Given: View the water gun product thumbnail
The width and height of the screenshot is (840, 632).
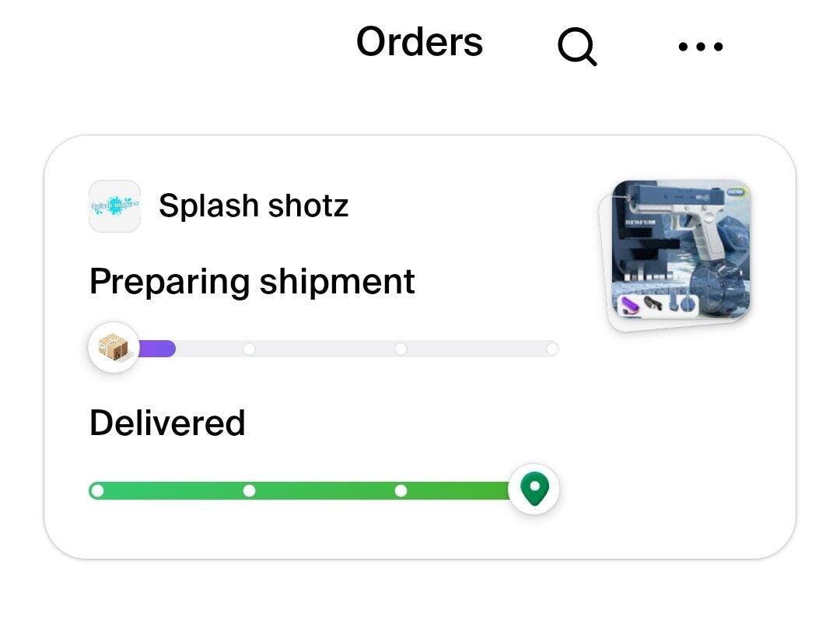Looking at the screenshot, I should [x=676, y=255].
